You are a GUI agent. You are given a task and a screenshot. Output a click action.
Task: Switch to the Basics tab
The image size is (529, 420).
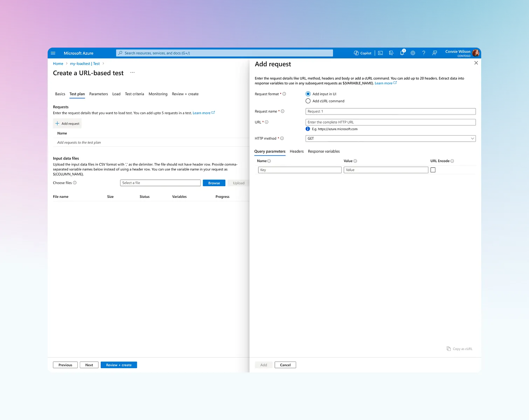(x=60, y=94)
